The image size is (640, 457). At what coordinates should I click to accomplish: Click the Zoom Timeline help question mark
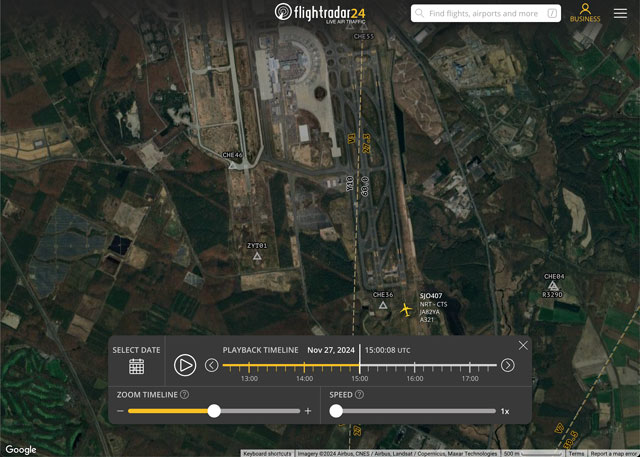[x=185, y=394]
